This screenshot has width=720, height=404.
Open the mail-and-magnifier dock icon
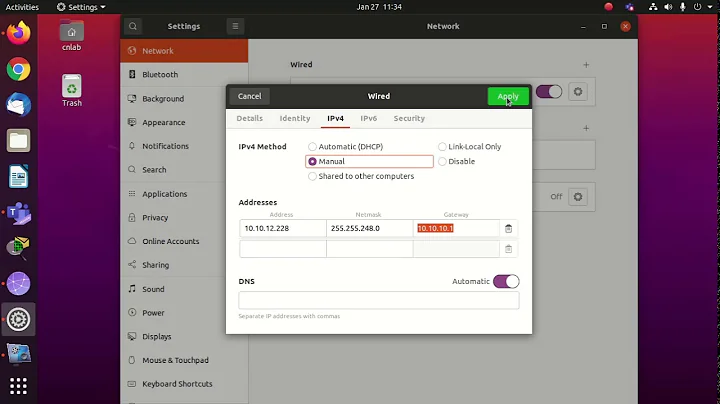pos(18,247)
